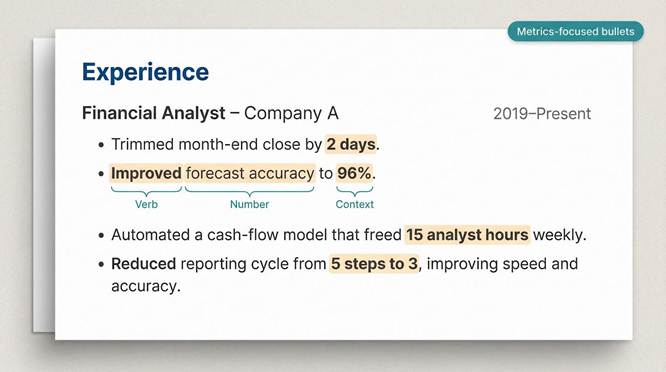Click the Metrics-focused bullets badge
The width and height of the screenshot is (666, 372).
click(x=576, y=31)
